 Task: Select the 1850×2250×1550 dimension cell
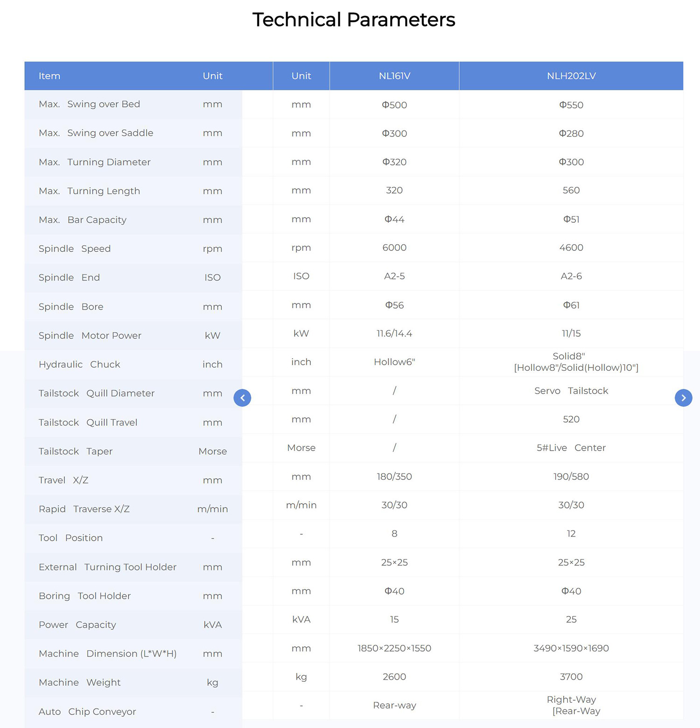394,648
